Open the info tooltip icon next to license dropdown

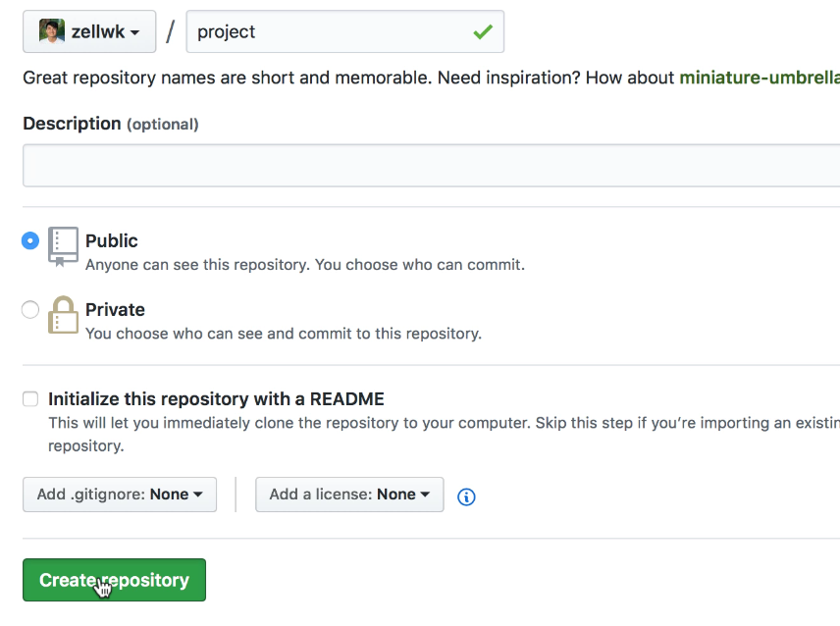465,496
